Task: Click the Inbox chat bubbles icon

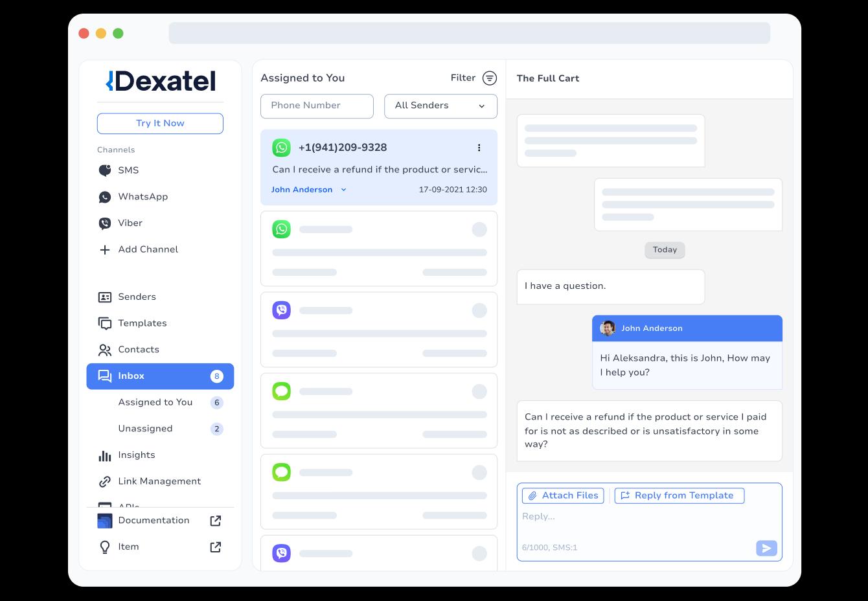Action: pos(104,376)
